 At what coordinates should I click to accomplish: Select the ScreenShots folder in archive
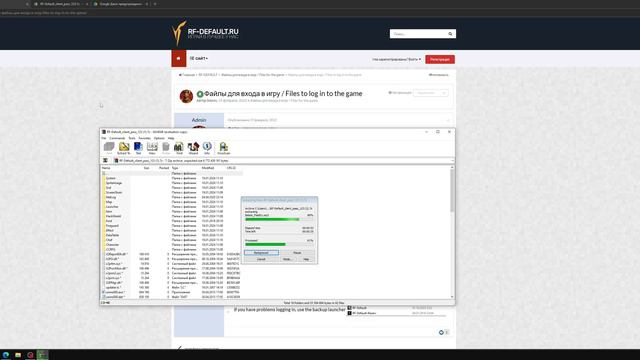(x=114, y=192)
